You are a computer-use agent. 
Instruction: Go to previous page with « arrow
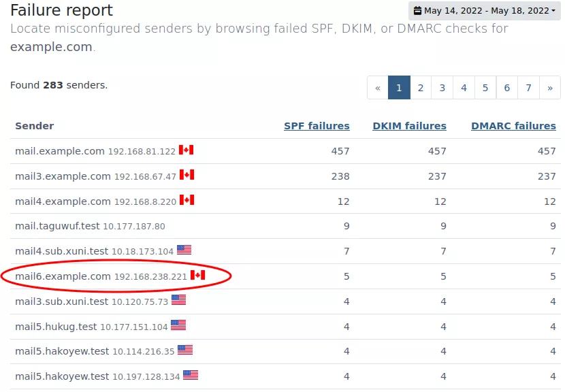(378, 88)
